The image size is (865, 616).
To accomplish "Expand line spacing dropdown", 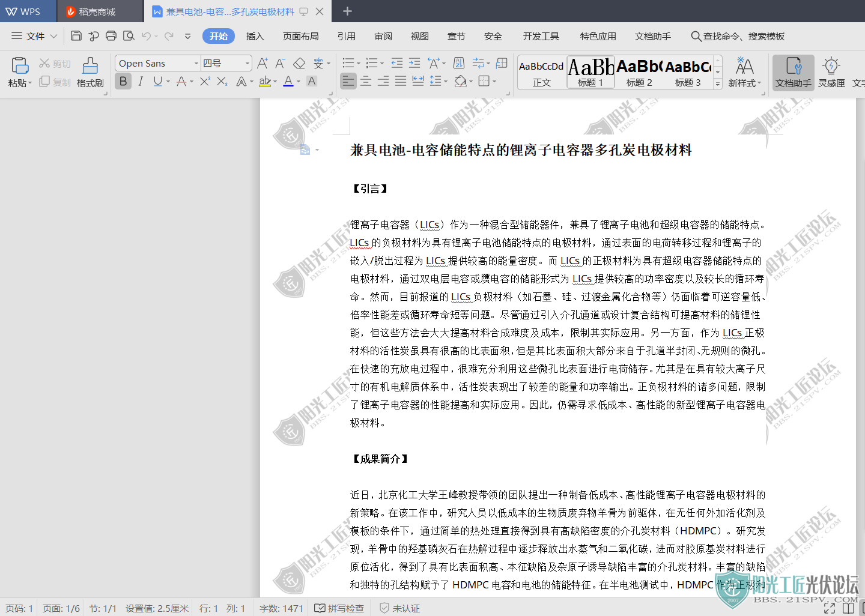I will (x=446, y=82).
